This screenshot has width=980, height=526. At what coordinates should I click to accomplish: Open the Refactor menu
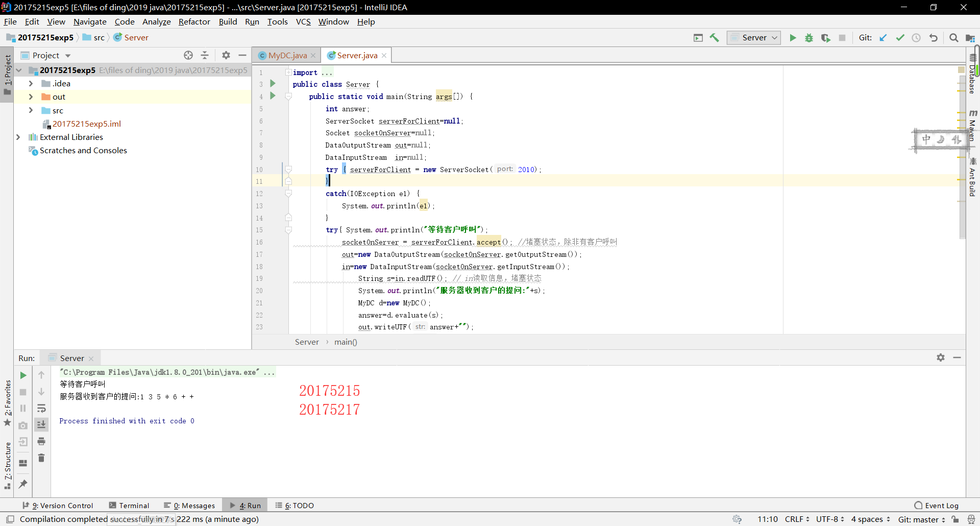194,21
